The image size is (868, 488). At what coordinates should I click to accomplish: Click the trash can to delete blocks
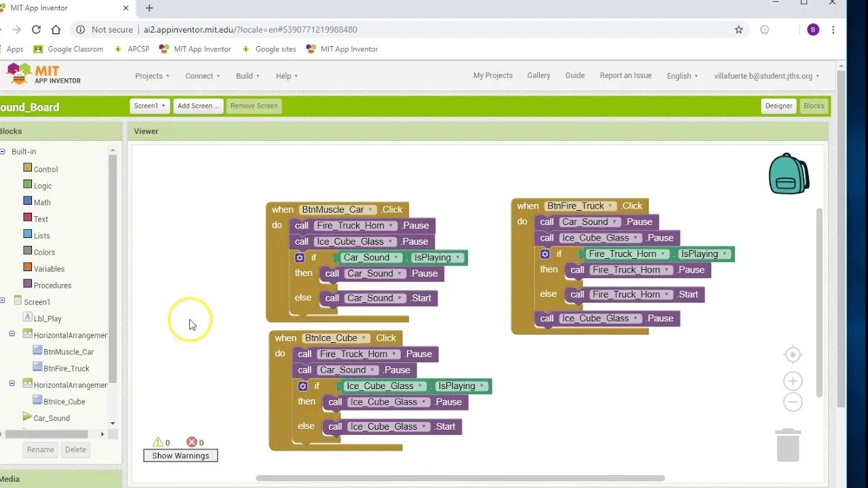tap(787, 444)
